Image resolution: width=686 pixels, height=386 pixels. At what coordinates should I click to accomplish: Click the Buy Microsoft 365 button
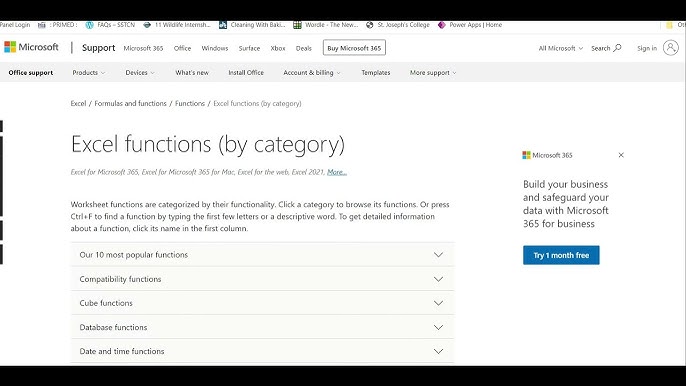point(354,48)
